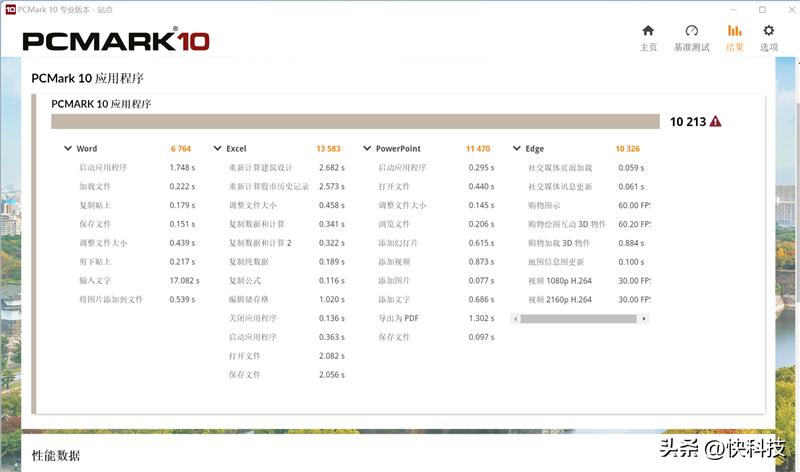Screen dimensions: 800x472
Task: Open the Results (结果) bar chart icon
Action: pyautogui.click(x=735, y=31)
